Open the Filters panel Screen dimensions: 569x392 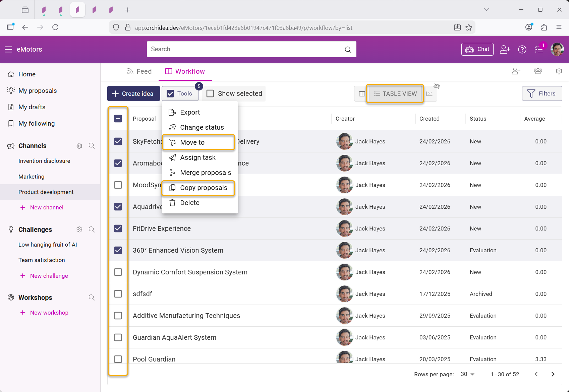pyautogui.click(x=542, y=94)
